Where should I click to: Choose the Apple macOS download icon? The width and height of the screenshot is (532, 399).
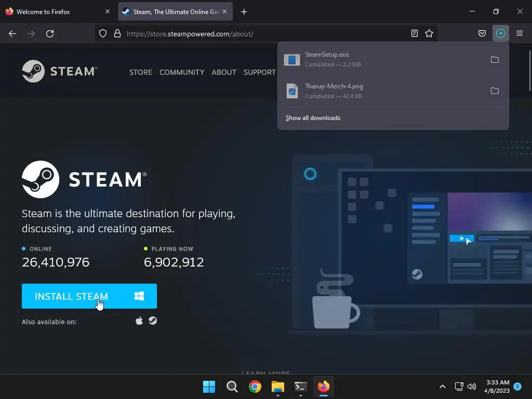coord(139,321)
